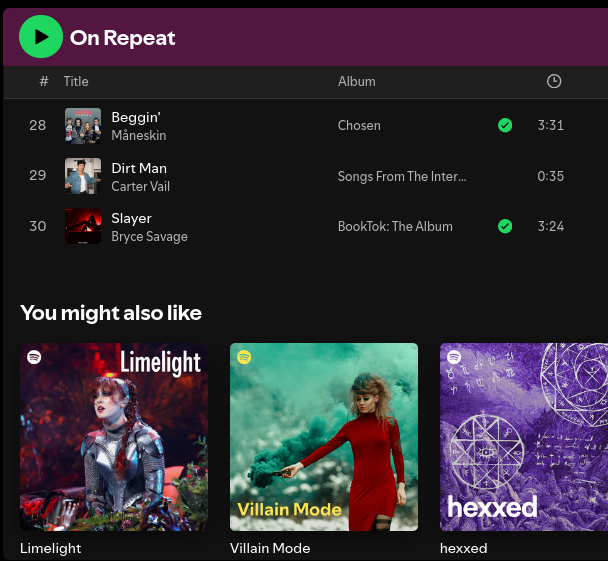608x561 pixels.
Task: Open Beggin' album cover thumbnail
Action: tap(83, 126)
